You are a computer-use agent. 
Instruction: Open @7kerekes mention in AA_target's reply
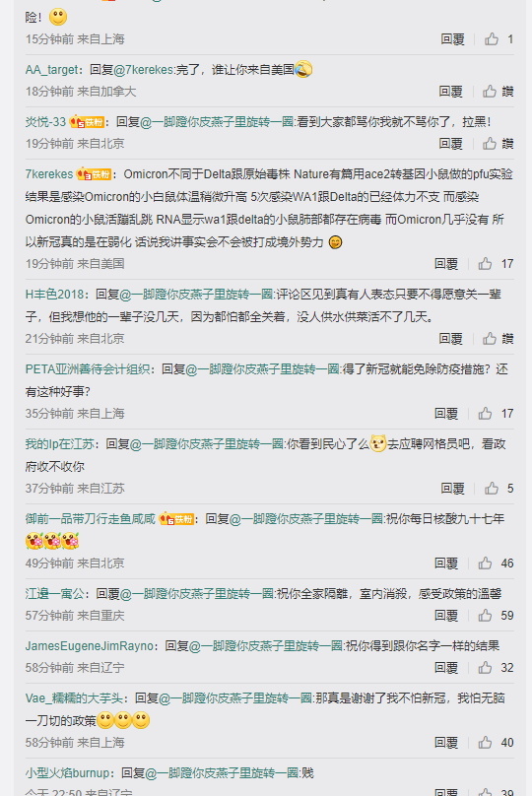pos(144,70)
